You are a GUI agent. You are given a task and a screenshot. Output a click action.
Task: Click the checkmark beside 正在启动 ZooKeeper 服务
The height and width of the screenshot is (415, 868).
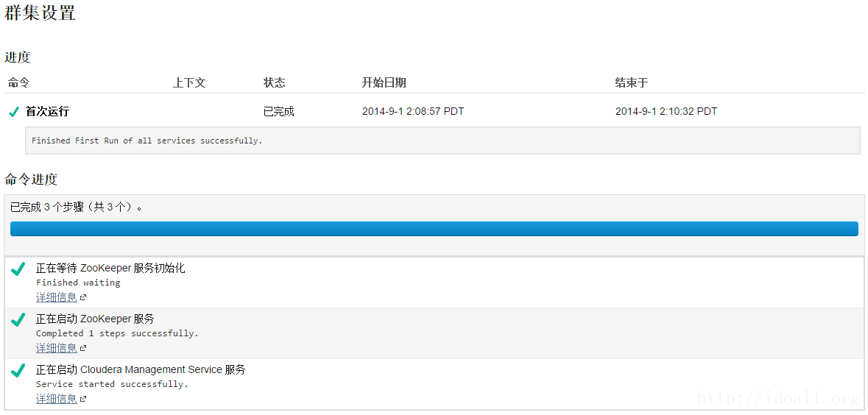click(x=18, y=321)
